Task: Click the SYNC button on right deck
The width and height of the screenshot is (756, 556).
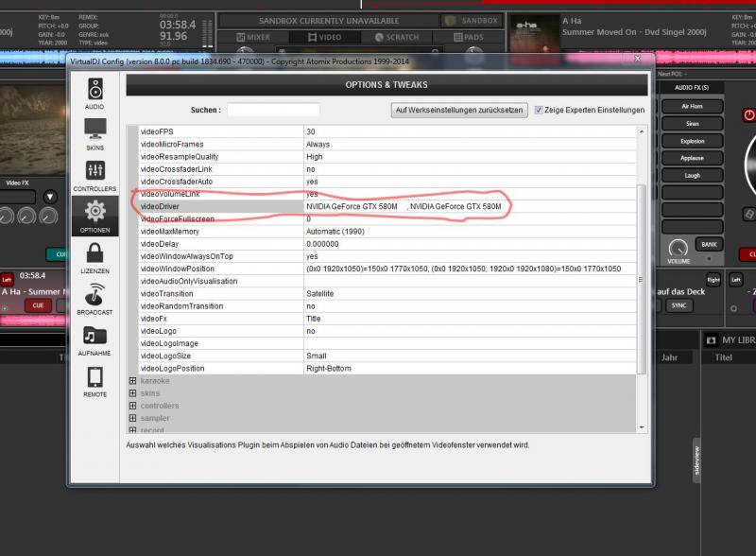Action: click(679, 305)
